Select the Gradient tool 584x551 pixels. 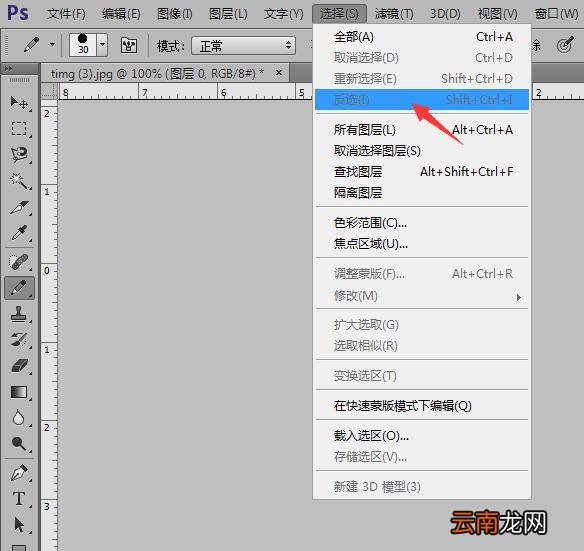click(x=19, y=392)
